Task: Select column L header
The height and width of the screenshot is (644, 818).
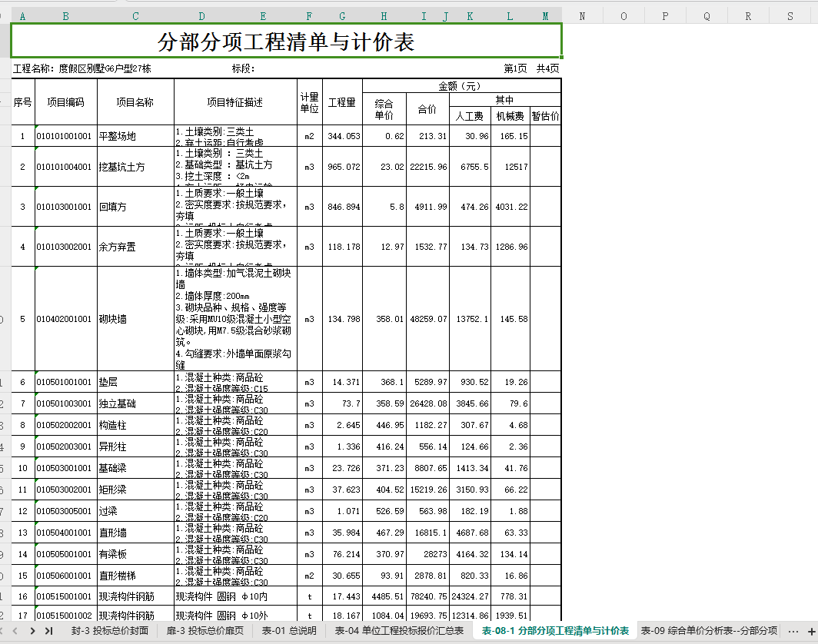Action: 510,16
